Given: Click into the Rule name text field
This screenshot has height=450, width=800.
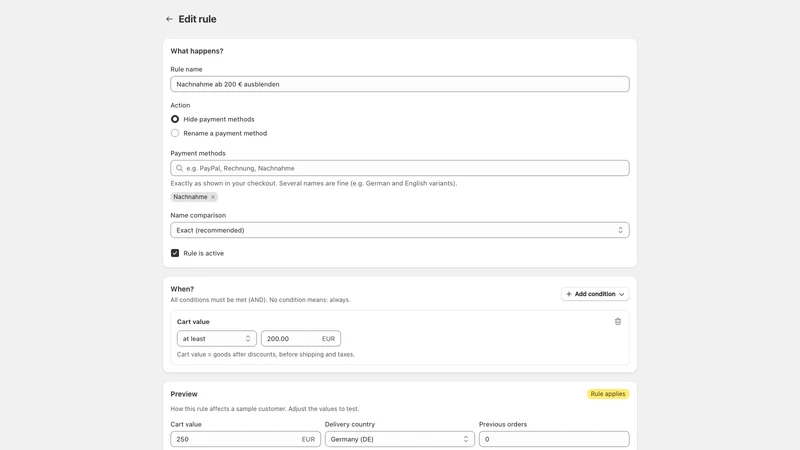Looking at the screenshot, I should point(400,84).
